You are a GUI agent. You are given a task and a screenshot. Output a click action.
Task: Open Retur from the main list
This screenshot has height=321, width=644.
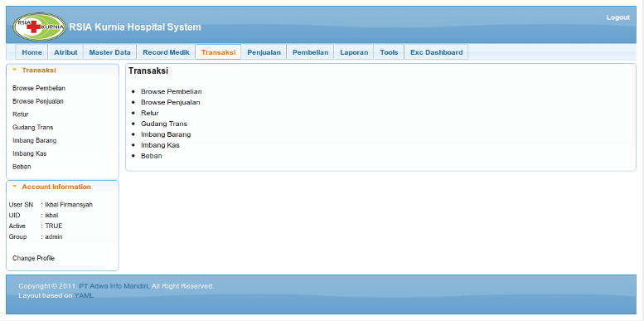pos(150,113)
